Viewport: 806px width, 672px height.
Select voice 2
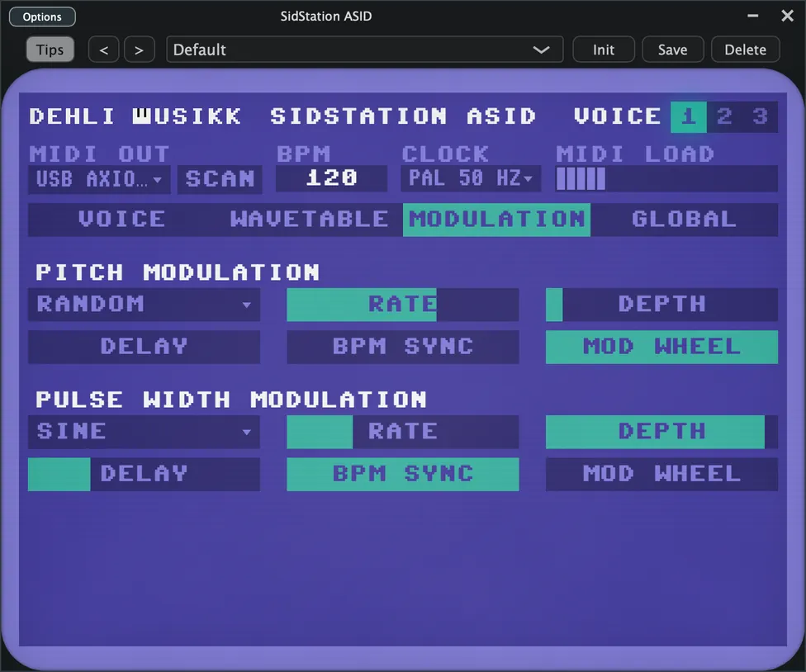point(724,116)
